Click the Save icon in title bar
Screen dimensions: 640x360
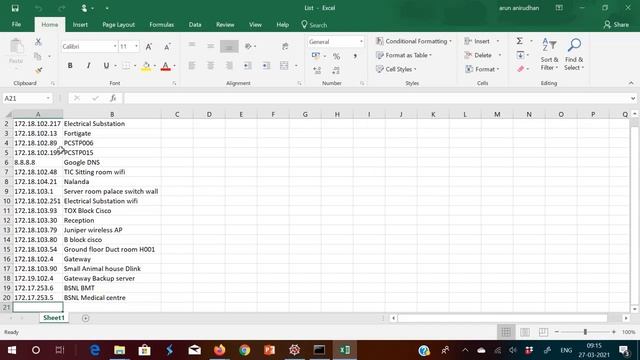(x=15, y=8)
